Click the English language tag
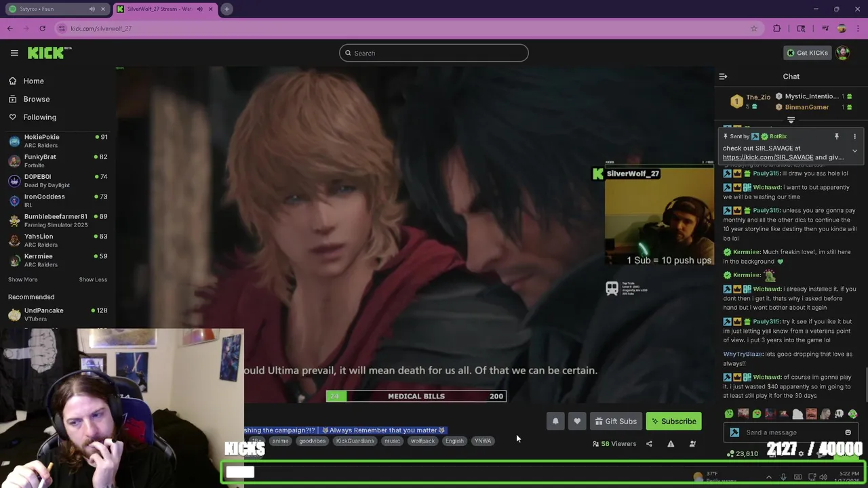Viewport: 868px width, 488px height. [454, 441]
